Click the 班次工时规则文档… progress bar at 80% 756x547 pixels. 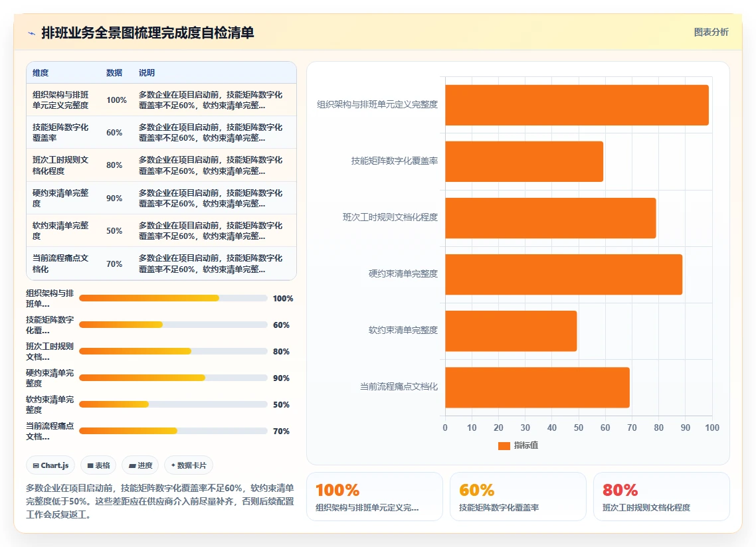point(173,351)
